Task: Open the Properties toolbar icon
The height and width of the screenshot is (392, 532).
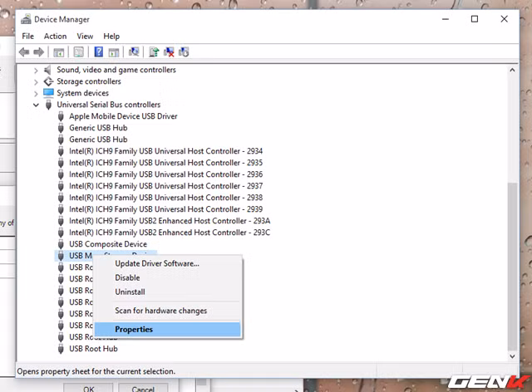Action: (x=78, y=52)
